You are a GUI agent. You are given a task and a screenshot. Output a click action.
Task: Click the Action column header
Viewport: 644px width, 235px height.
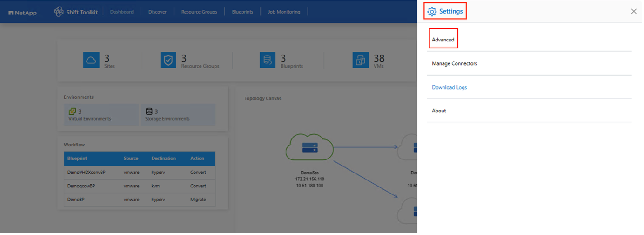click(198, 159)
